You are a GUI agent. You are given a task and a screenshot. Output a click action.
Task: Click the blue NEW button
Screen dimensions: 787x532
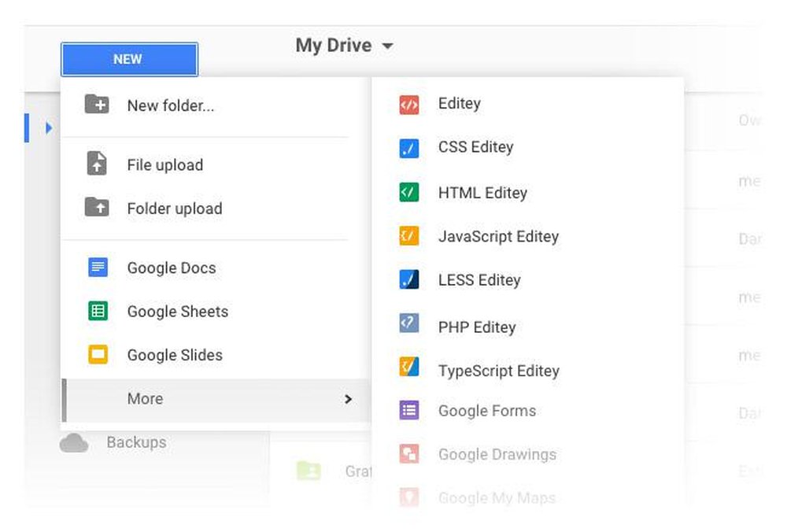(130, 59)
